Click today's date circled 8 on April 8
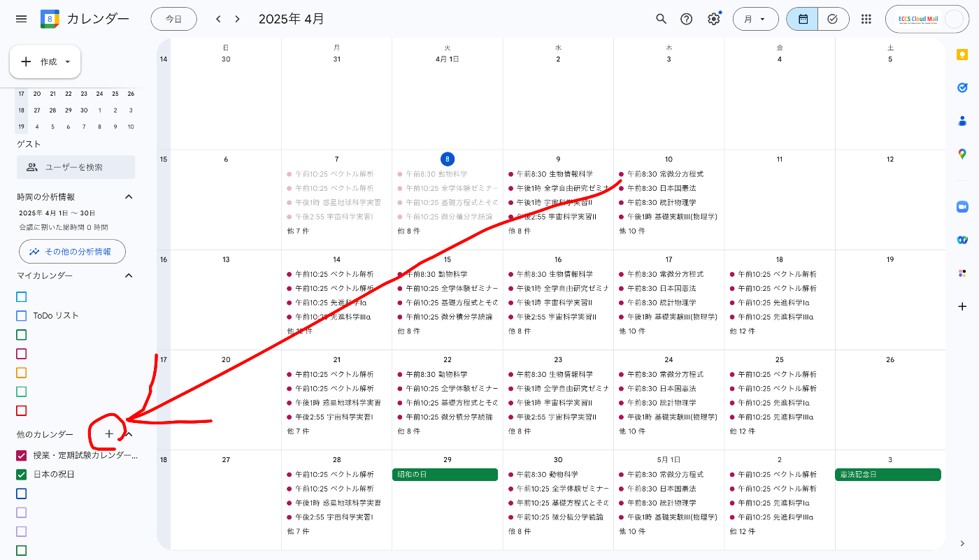The height and width of the screenshot is (560, 979). (447, 159)
